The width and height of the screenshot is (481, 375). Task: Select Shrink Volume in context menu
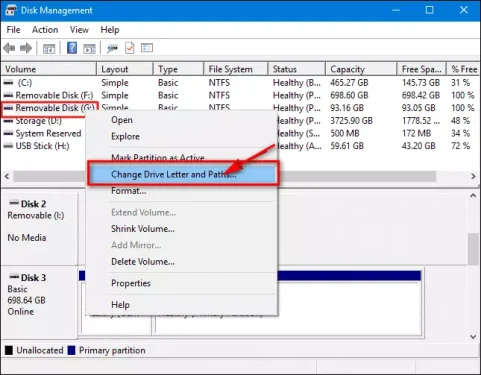coord(143,229)
